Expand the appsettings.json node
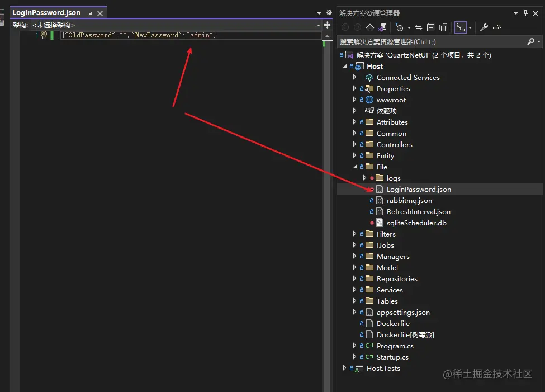This screenshot has height=392, width=545. pyautogui.click(x=354, y=312)
